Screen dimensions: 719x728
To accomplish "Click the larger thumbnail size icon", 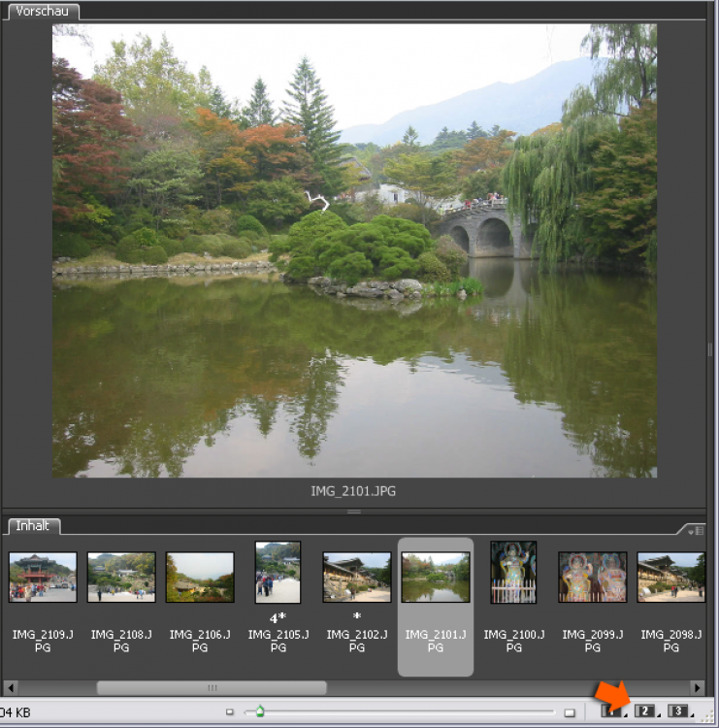I will (x=569, y=712).
